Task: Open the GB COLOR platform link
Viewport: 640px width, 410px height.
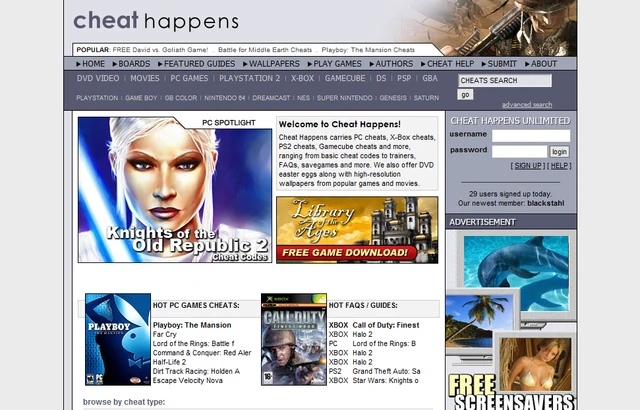Action: coord(181,98)
